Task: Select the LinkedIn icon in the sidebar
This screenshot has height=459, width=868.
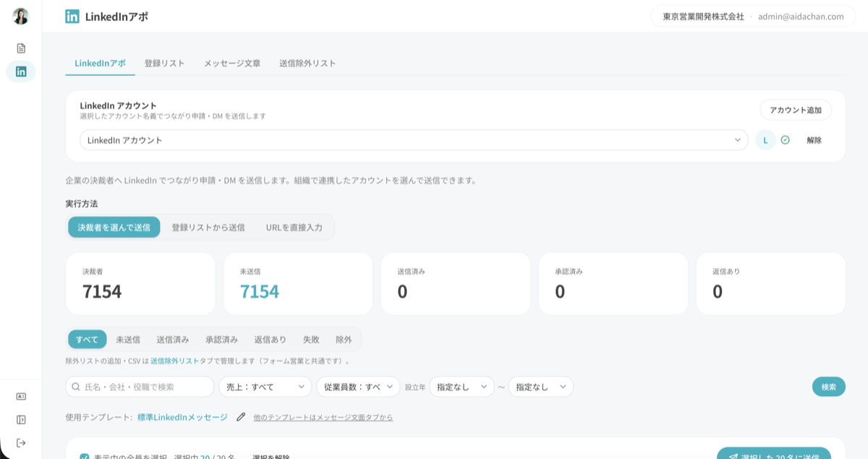Action: (21, 72)
